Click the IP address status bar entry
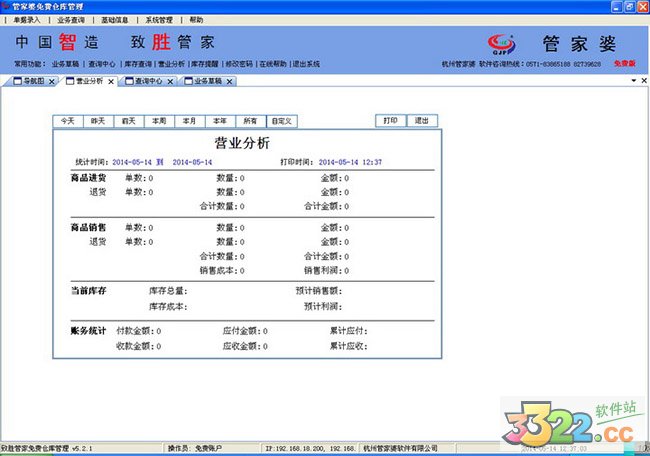This screenshot has width=650, height=456. (x=310, y=448)
